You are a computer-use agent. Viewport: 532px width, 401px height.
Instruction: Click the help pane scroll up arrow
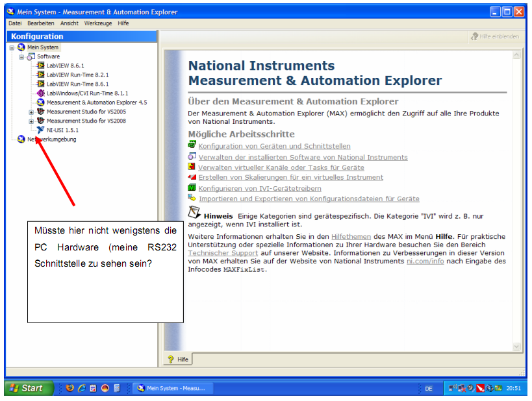(516, 55)
